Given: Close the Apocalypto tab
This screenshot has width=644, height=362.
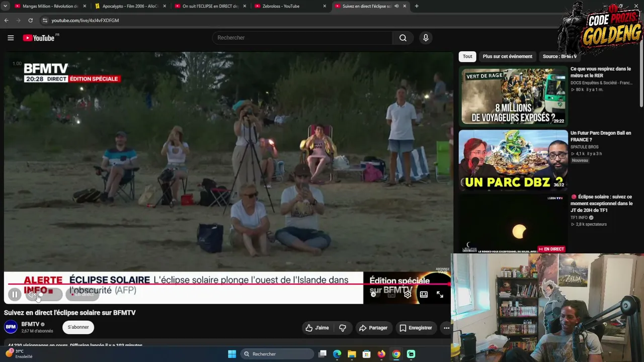Looking at the screenshot, I should (x=165, y=6).
